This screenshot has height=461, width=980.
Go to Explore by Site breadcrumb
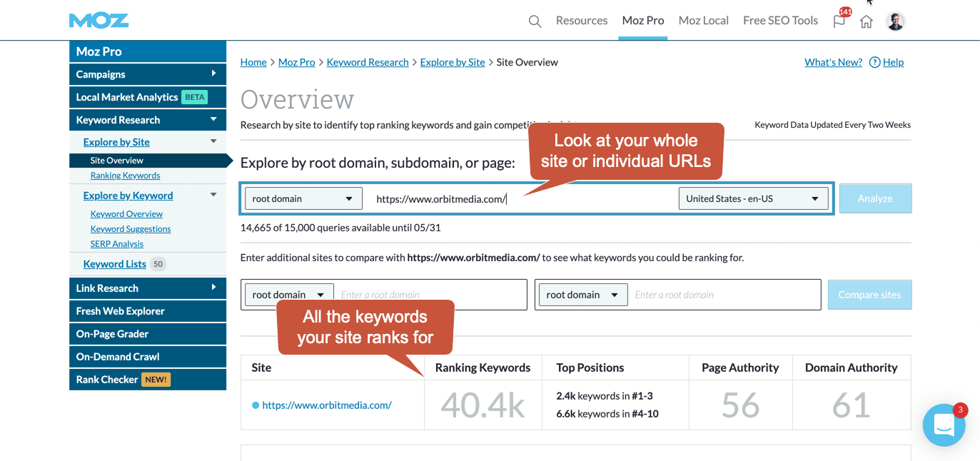453,62
